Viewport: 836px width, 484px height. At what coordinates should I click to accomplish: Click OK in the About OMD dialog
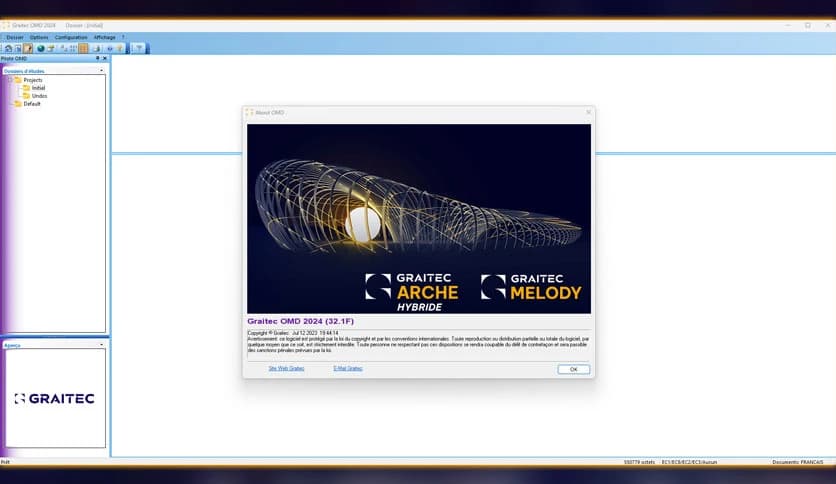coord(574,369)
